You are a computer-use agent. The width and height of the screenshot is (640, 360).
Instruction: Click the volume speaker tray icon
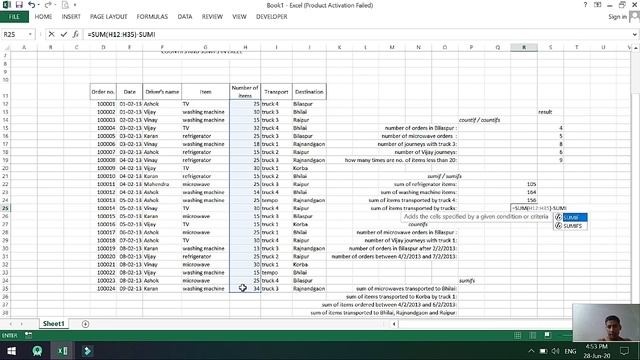556,351
